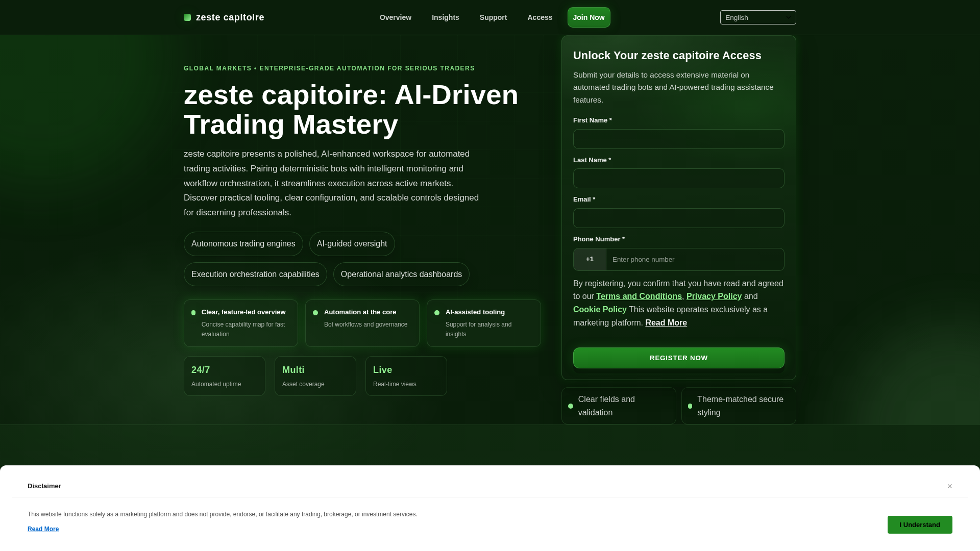This screenshot has height=551, width=980.
Task: Click the AI-Driven Trading Mastery main headline
Action: point(351,110)
